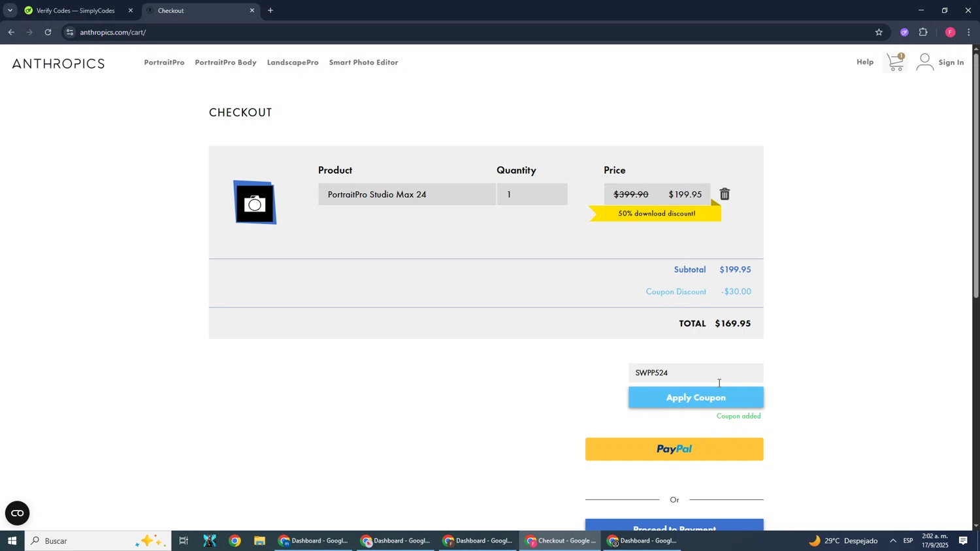The width and height of the screenshot is (980, 551).
Task: Switch to last Dashboard Google taskbar window
Action: pyautogui.click(x=643, y=541)
